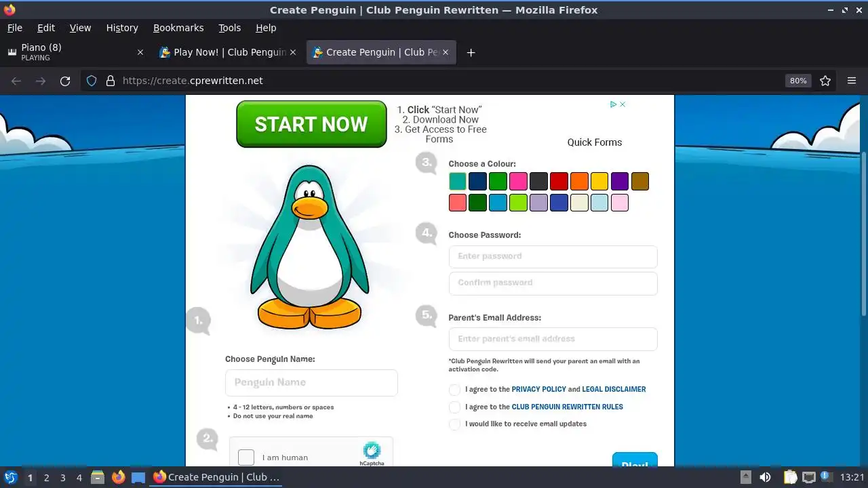Choose the orange colour swatch
The image size is (868, 488).
click(x=579, y=182)
